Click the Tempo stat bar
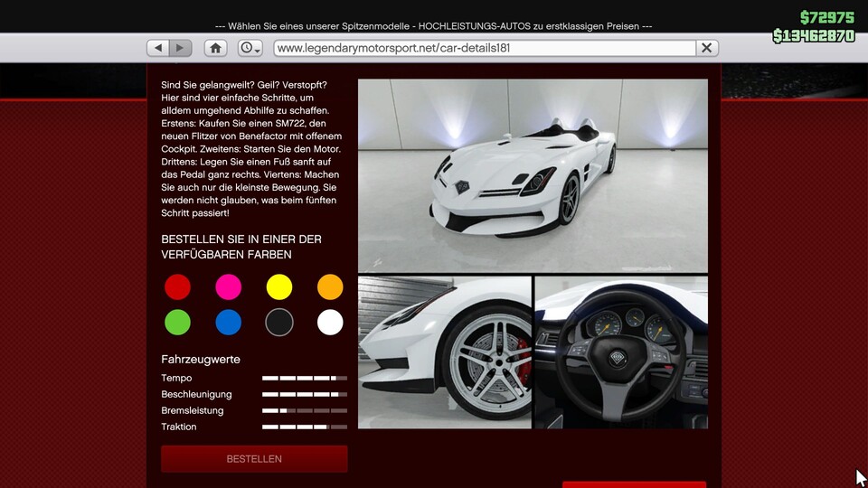Screen dimensions: 868x488 coord(305,378)
